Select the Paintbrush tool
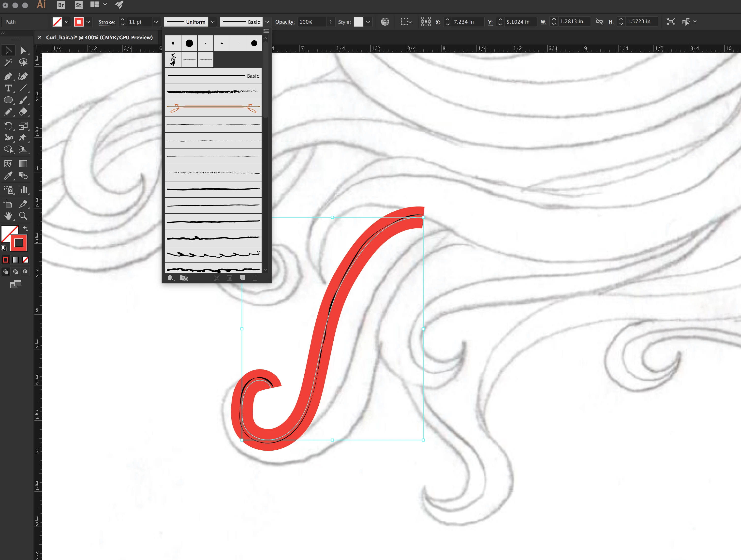The height and width of the screenshot is (560, 741). tap(23, 100)
